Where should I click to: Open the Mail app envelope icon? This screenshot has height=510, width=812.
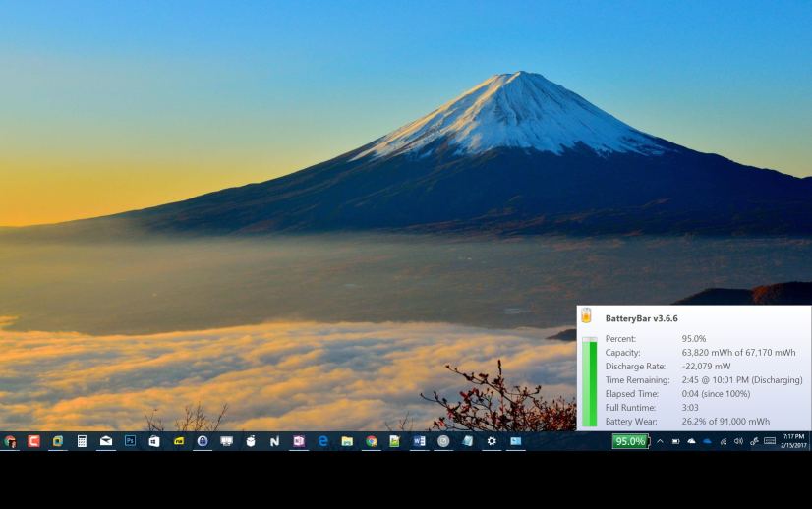(106, 441)
